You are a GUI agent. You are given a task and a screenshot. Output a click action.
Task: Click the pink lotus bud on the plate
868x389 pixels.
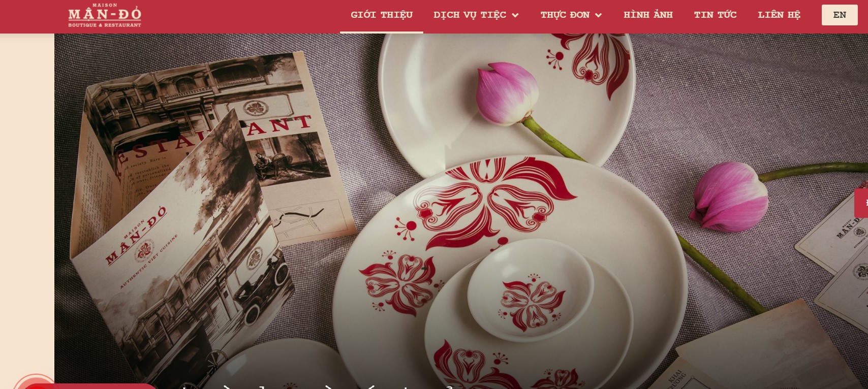[x=507, y=94]
